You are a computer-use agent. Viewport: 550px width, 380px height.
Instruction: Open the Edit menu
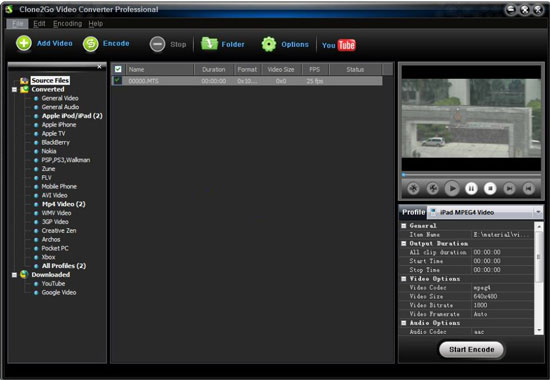39,24
